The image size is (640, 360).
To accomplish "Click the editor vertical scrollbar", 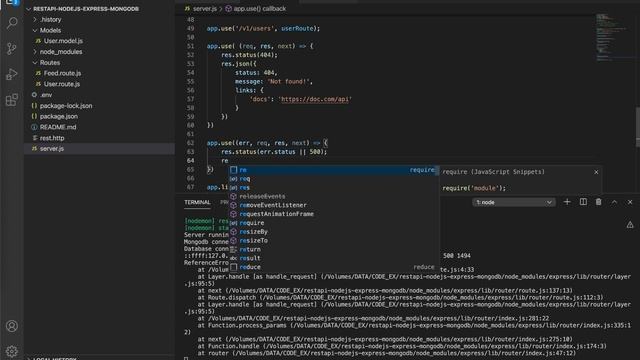I will pyautogui.click(x=637, y=127).
